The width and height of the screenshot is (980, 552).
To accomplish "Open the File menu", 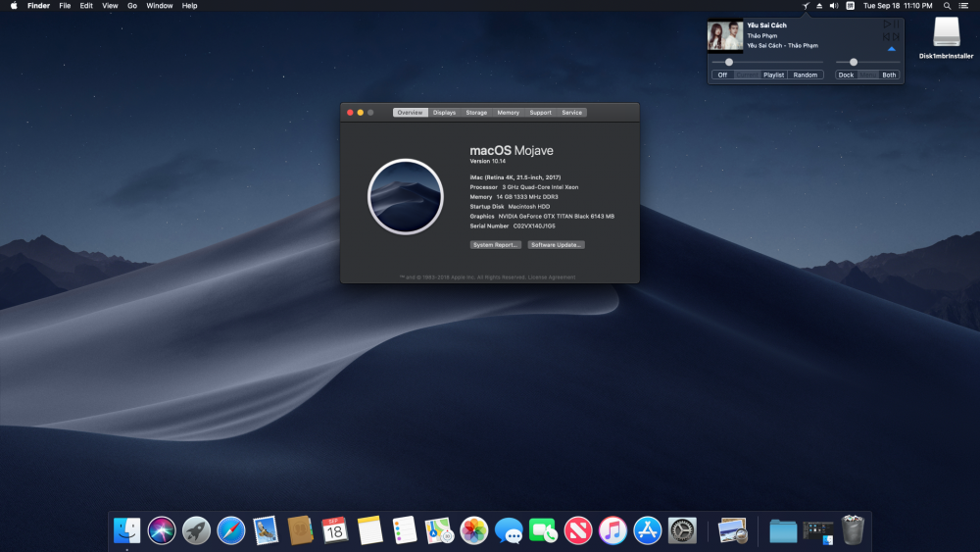I will [65, 6].
